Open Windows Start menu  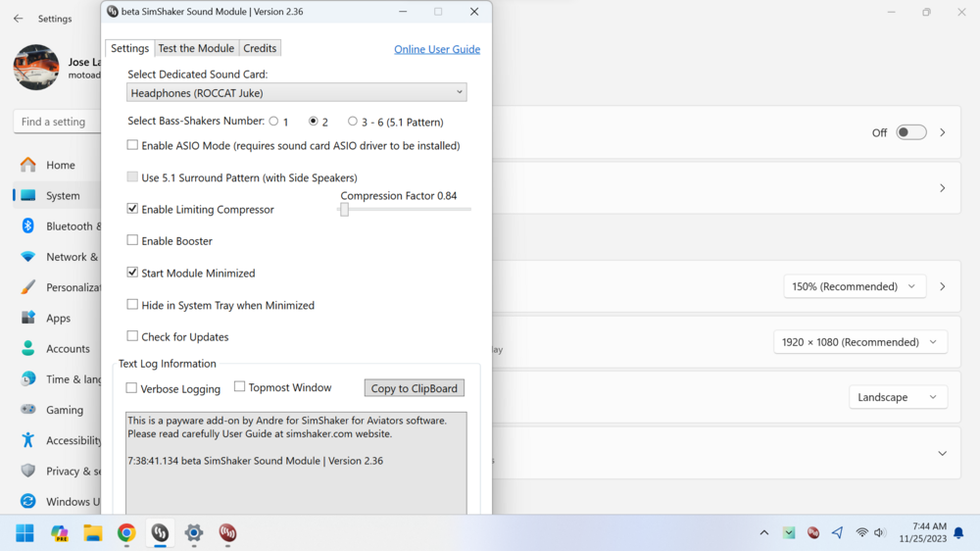[x=25, y=533]
